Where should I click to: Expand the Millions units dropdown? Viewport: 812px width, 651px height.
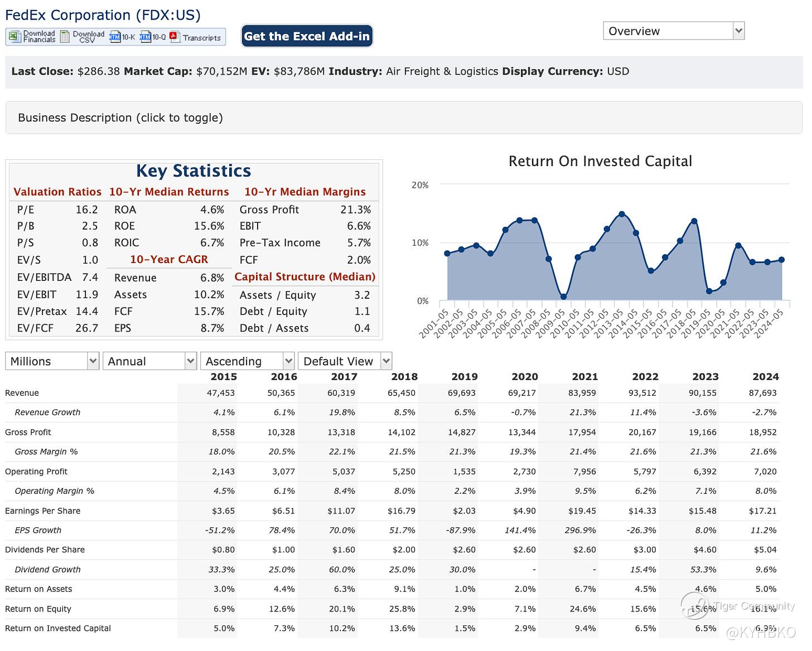[x=52, y=361]
